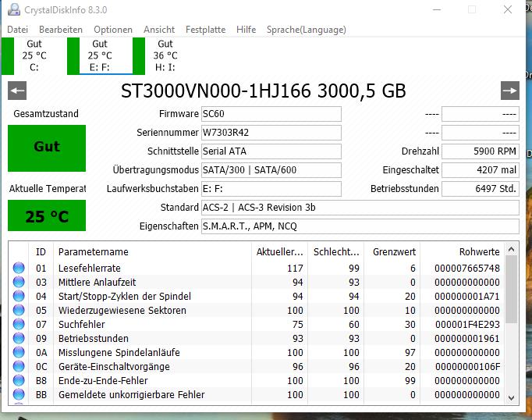Open the Hilfe menu

[x=246, y=30]
